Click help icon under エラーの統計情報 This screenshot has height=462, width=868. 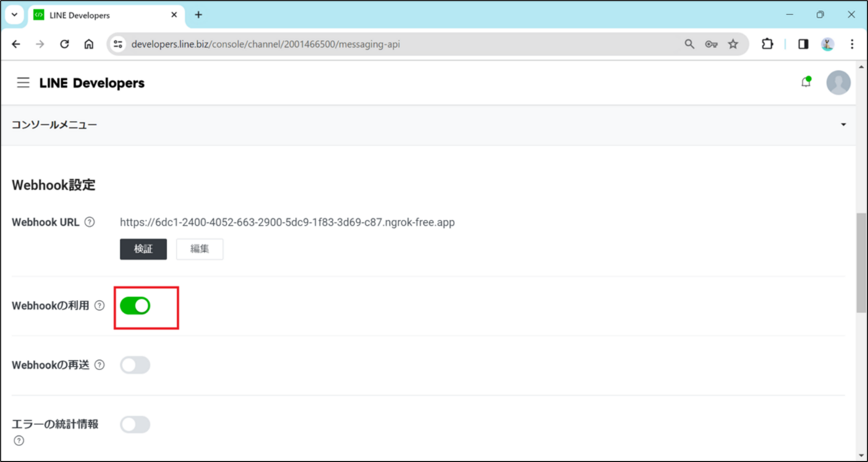tap(18, 440)
